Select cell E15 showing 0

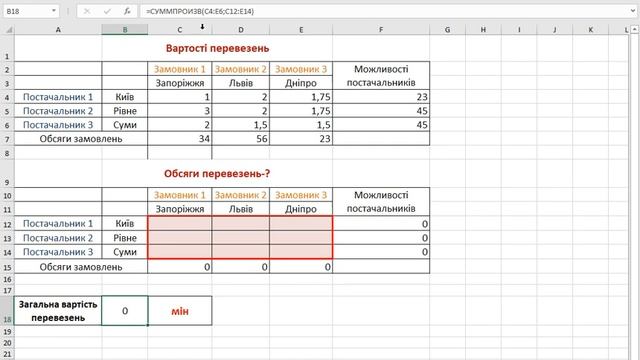coord(301,267)
